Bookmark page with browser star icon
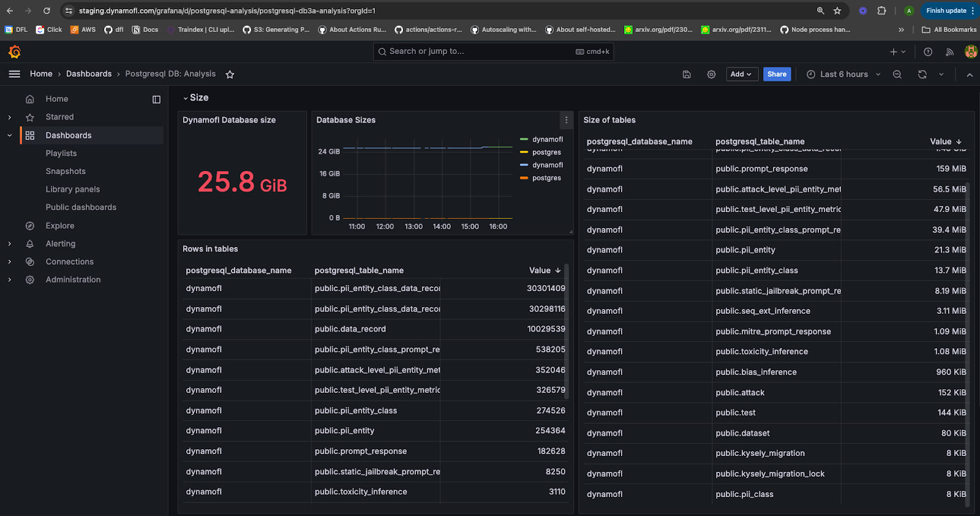 tap(837, 10)
